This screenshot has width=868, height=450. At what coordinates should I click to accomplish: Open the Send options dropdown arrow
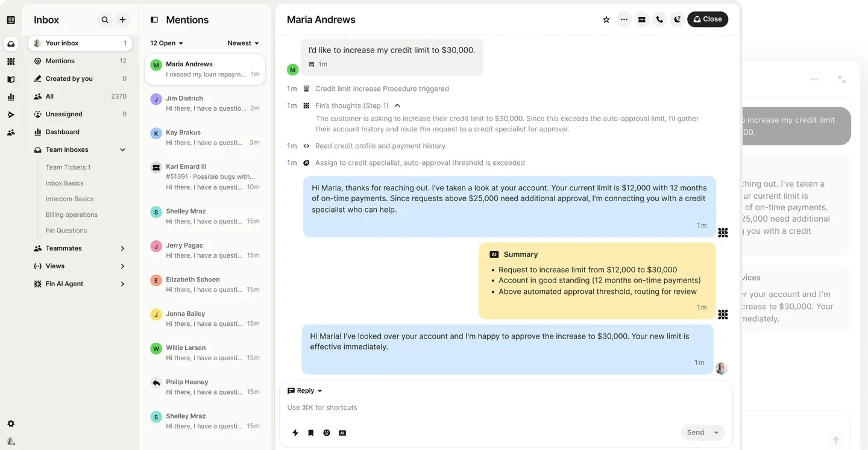click(x=716, y=433)
